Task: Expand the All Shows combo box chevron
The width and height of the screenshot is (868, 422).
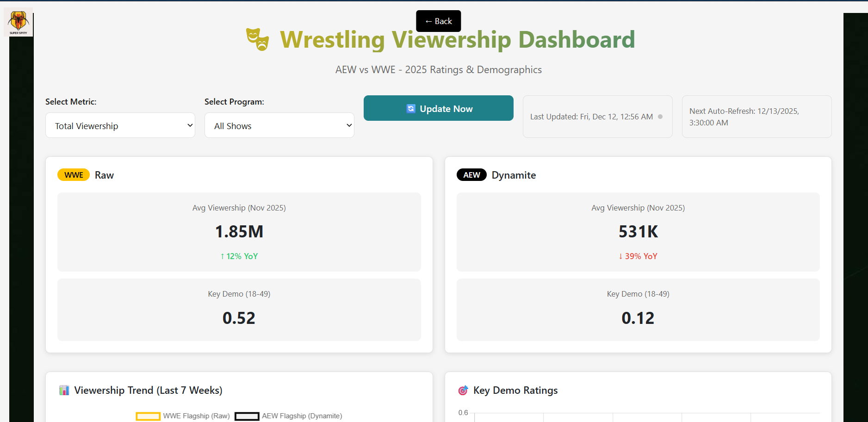Action: click(349, 125)
